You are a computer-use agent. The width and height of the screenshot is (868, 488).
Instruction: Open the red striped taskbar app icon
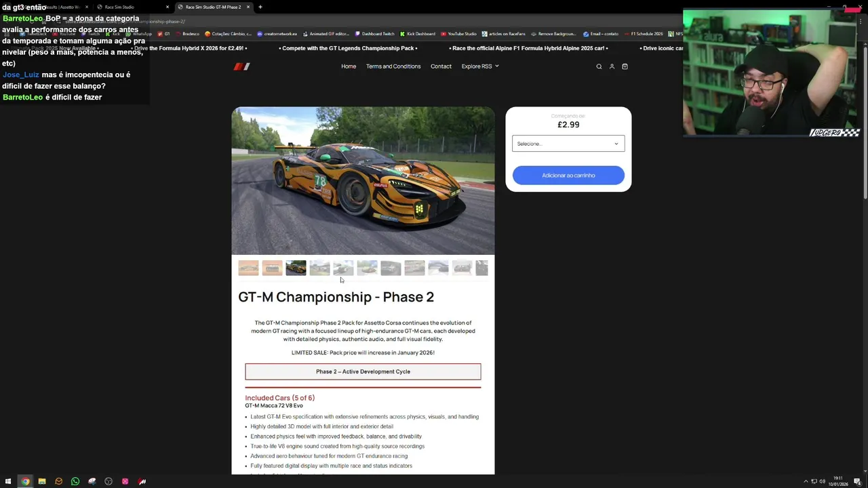coord(142,481)
